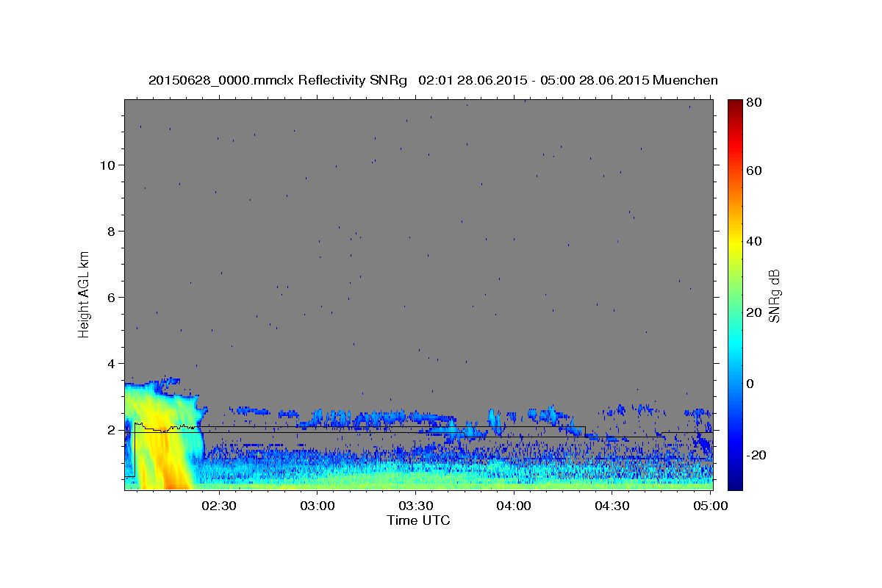
Task: Click the colorbar value 40
Action: pyautogui.click(x=753, y=242)
